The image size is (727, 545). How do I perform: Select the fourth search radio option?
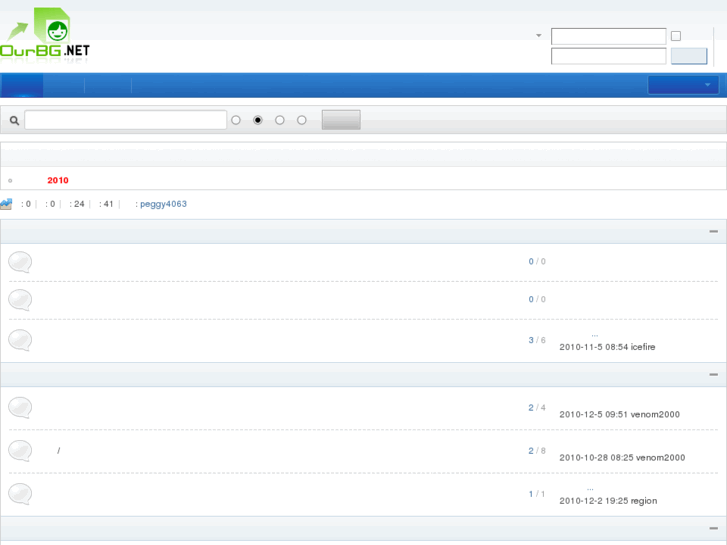(302, 120)
